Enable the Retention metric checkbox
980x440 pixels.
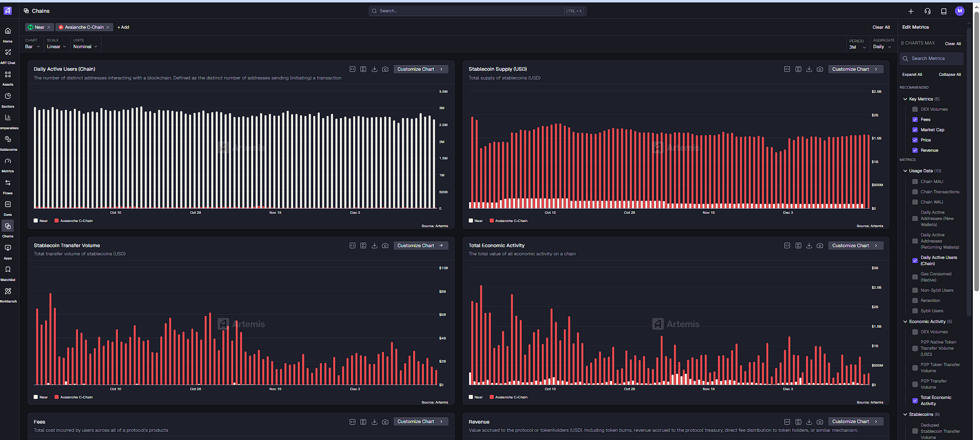(915, 301)
